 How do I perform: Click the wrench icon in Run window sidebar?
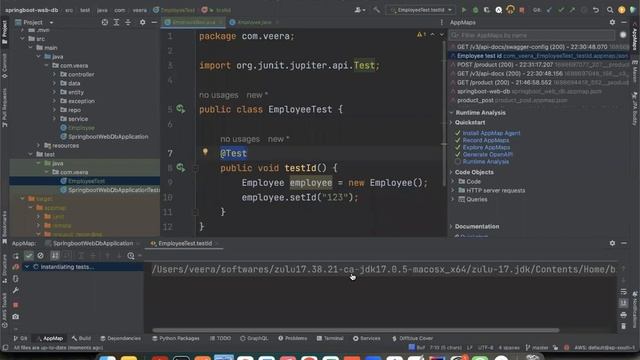point(16,290)
